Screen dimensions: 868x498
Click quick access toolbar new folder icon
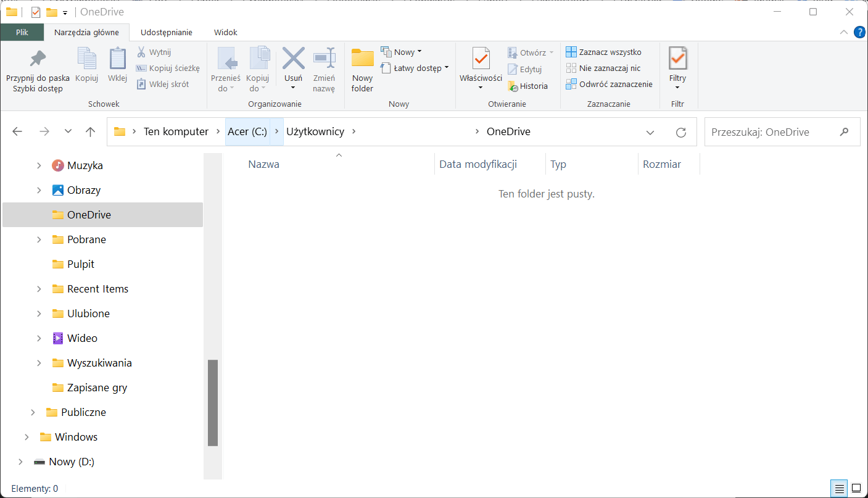click(x=52, y=12)
